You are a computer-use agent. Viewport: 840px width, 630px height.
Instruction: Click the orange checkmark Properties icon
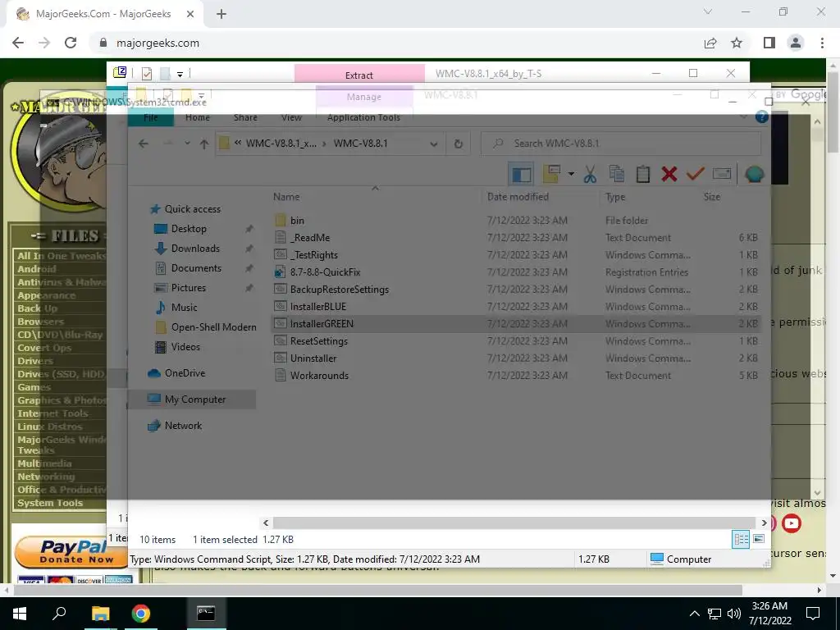pos(696,174)
